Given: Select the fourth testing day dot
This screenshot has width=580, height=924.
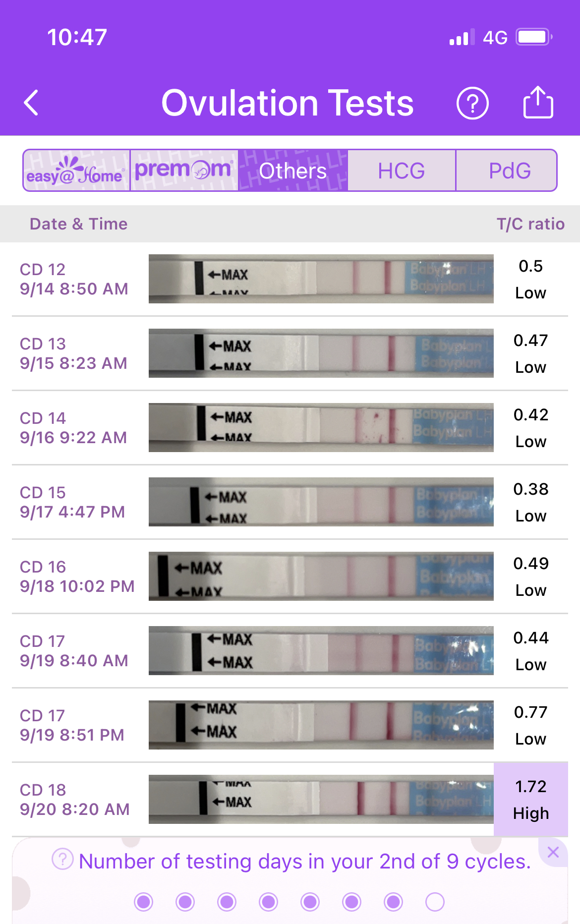Looking at the screenshot, I should [269, 902].
